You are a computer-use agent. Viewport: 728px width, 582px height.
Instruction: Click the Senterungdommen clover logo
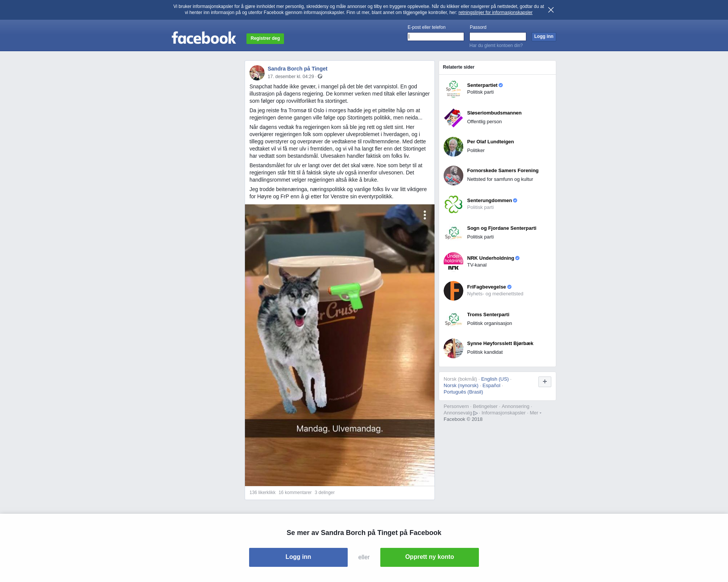(453, 204)
